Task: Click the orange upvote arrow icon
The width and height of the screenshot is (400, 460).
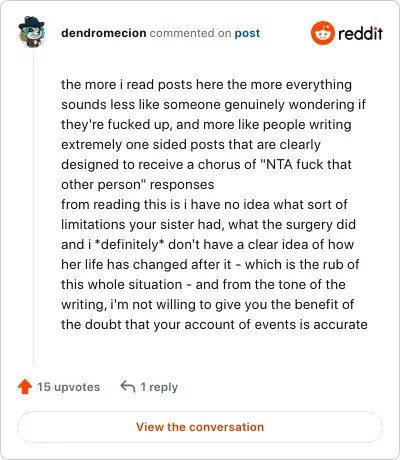Action: [x=25, y=387]
